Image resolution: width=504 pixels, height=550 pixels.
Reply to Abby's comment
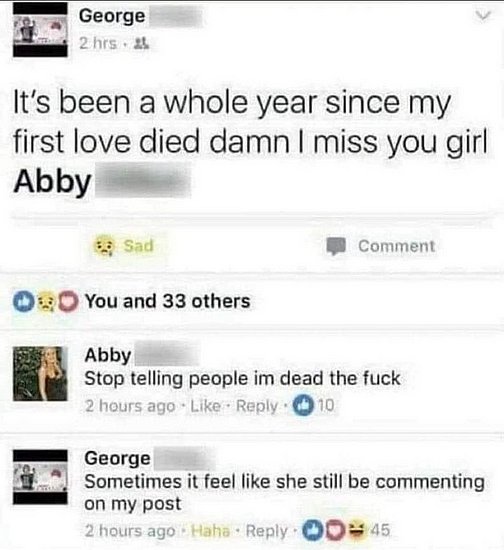pos(257,406)
